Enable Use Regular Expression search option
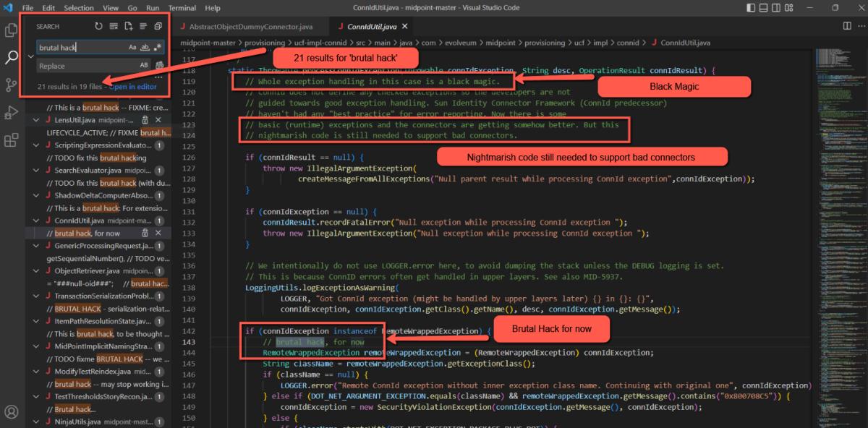 pyautogui.click(x=158, y=47)
